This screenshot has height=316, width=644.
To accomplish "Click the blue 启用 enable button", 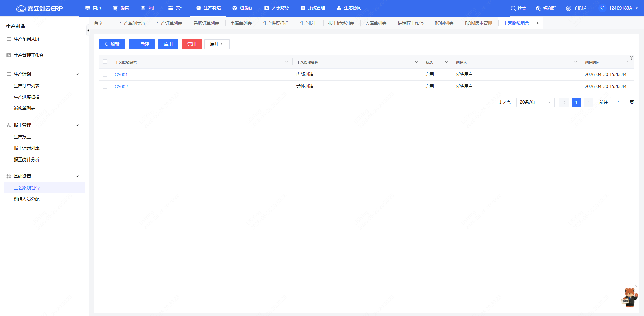I will [x=168, y=44].
